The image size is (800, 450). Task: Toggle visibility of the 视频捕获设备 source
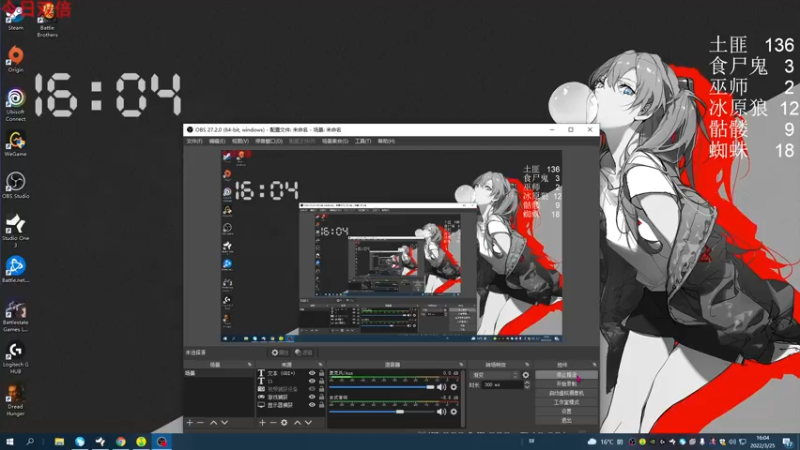(x=312, y=389)
